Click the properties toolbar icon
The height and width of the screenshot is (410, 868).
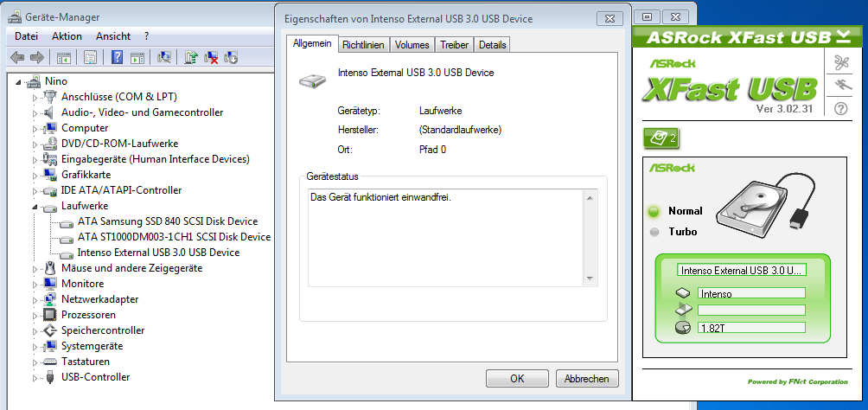coord(90,57)
